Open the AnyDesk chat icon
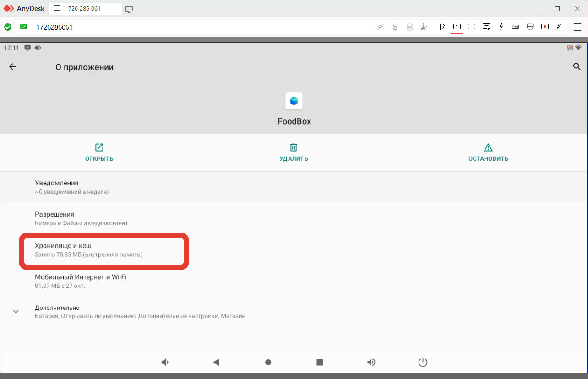Screen dimensions: 588x379 coord(486,27)
